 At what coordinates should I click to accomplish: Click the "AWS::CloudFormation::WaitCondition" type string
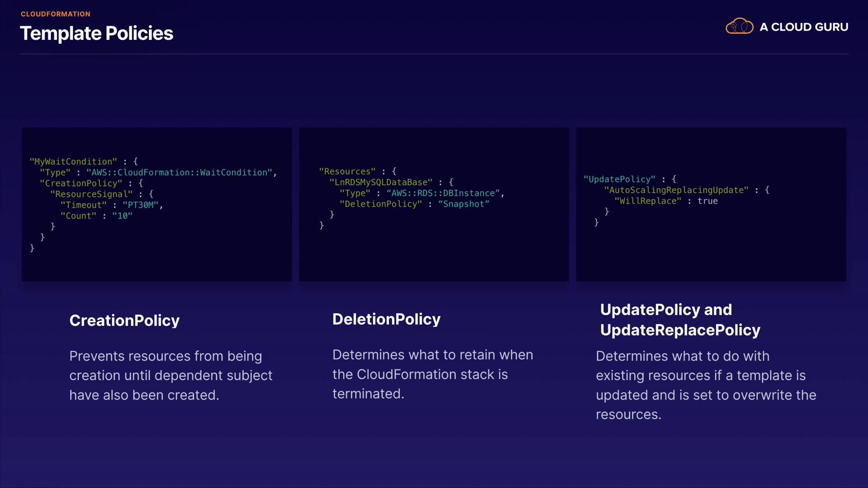coord(179,173)
